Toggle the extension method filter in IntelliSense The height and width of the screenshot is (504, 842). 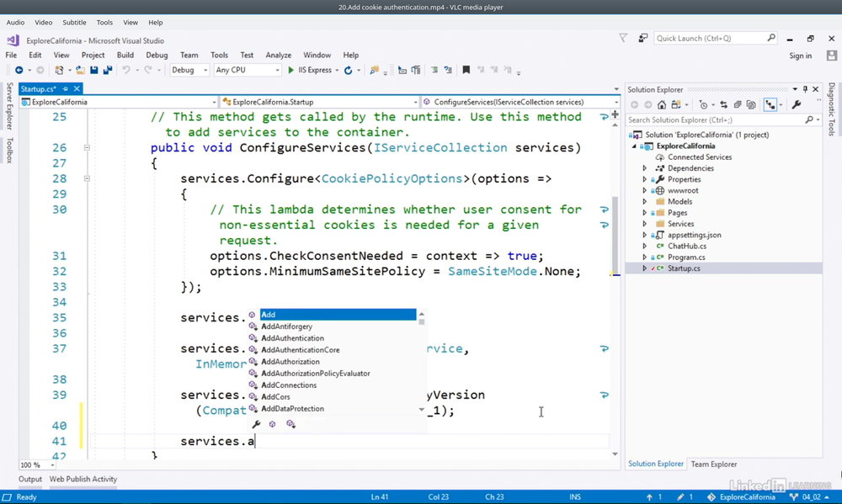coord(290,424)
